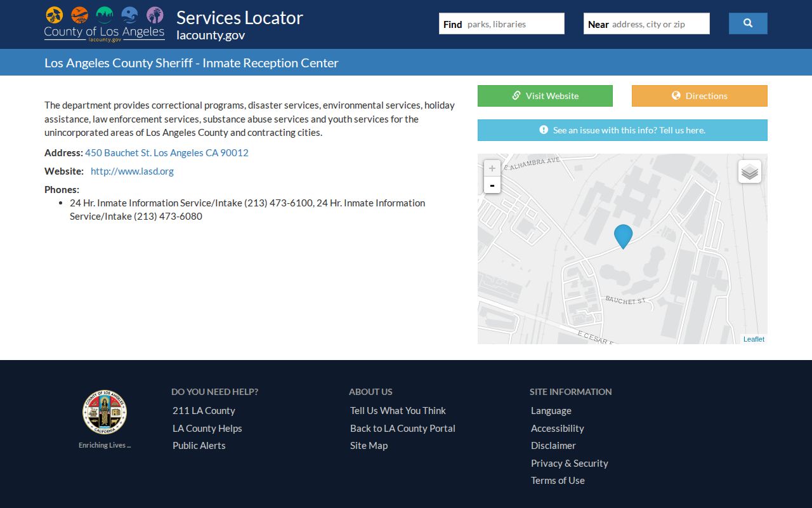Open the Public Alerts link
This screenshot has width=812, height=508.
click(x=199, y=446)
